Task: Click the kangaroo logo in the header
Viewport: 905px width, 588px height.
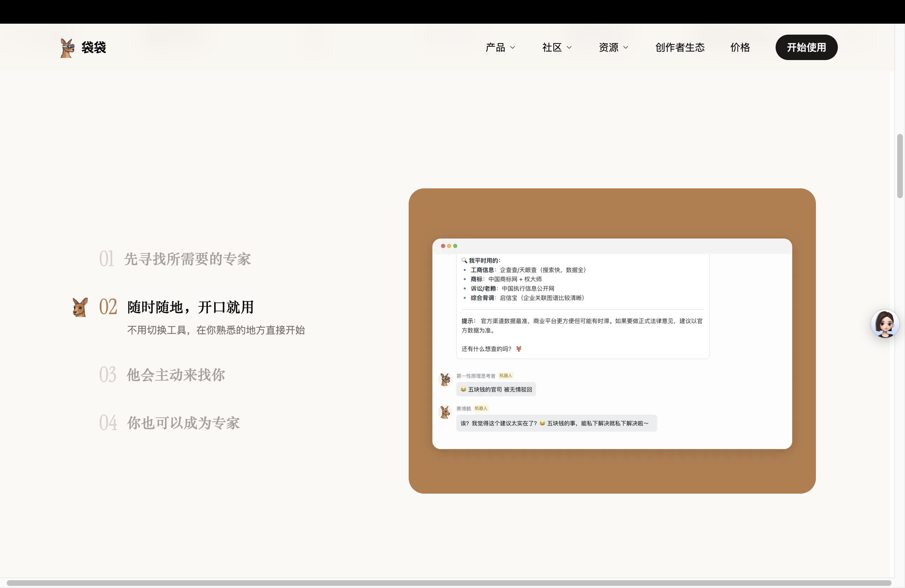Action: 67,48
